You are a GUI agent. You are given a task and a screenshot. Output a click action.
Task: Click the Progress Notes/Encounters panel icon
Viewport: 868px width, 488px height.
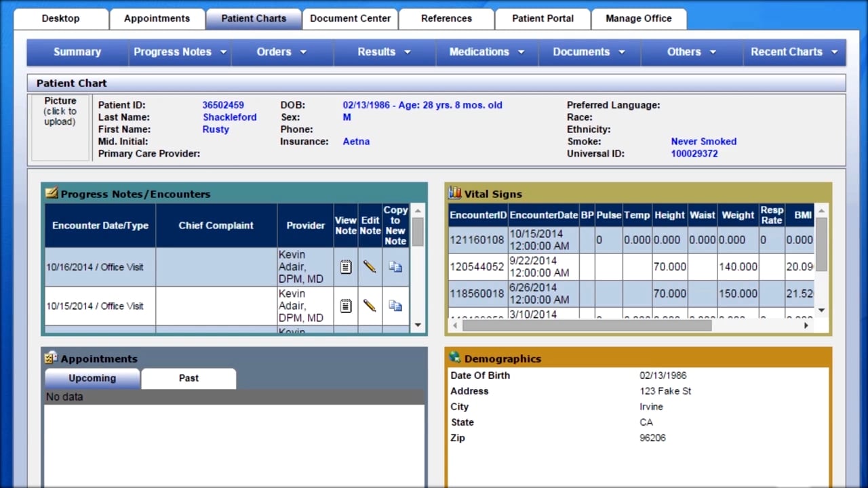[x=52, y=193]
